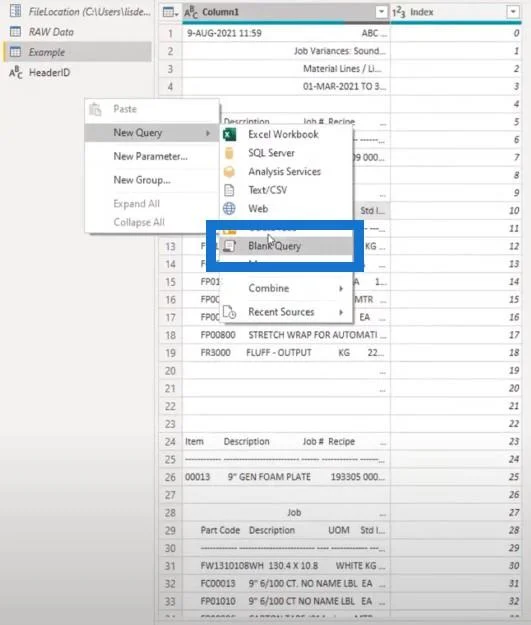Screen dimensions: 531x625
Task: Click Index value 25
Action: [456, 477]
